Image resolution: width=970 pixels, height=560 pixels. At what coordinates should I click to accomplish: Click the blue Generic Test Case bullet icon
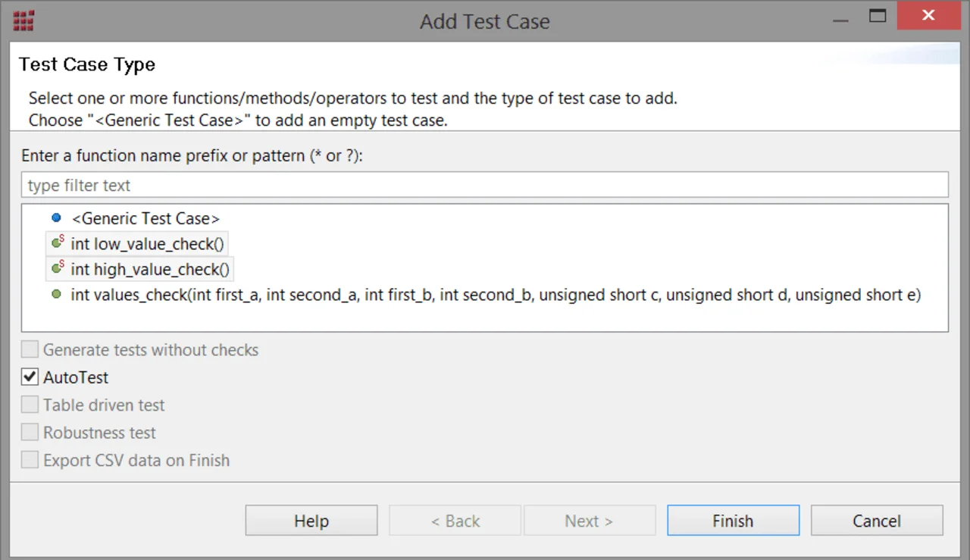[56, 218]
